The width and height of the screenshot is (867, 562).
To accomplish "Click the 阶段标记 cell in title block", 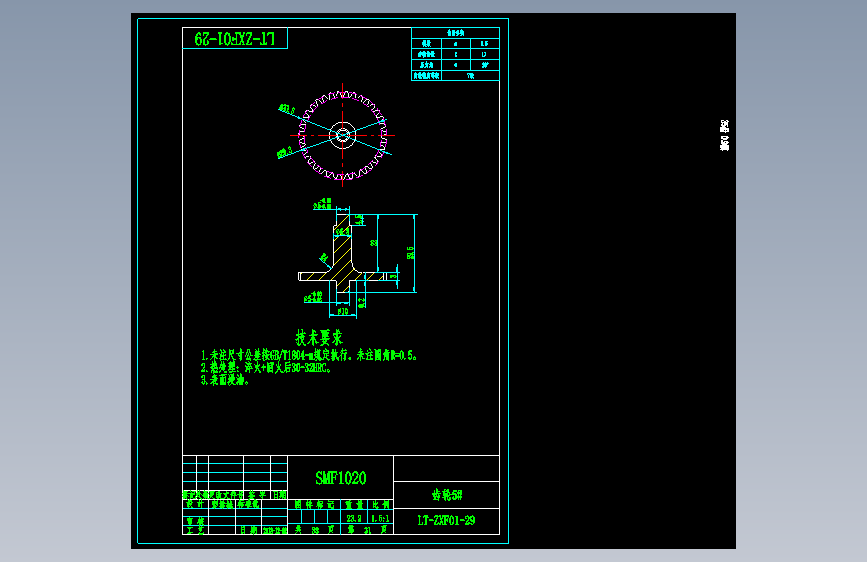I will click(315, 504).
